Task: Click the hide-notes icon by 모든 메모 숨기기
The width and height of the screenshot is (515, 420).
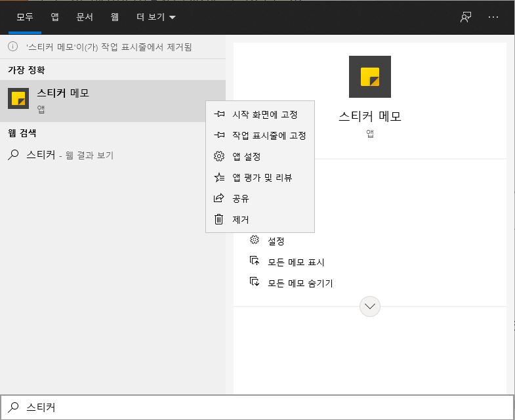Action: click(x=255, y=282)
